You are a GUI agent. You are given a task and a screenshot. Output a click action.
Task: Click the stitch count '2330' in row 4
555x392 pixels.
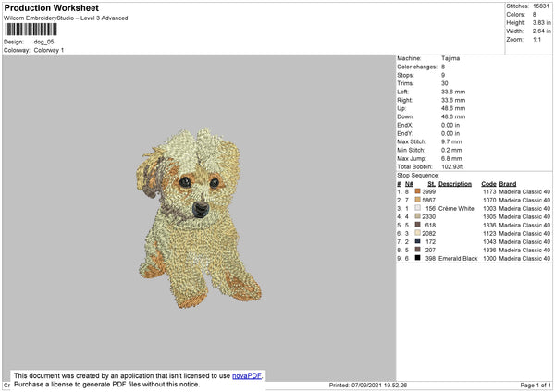pyautogui.click(x=428, y=216)
